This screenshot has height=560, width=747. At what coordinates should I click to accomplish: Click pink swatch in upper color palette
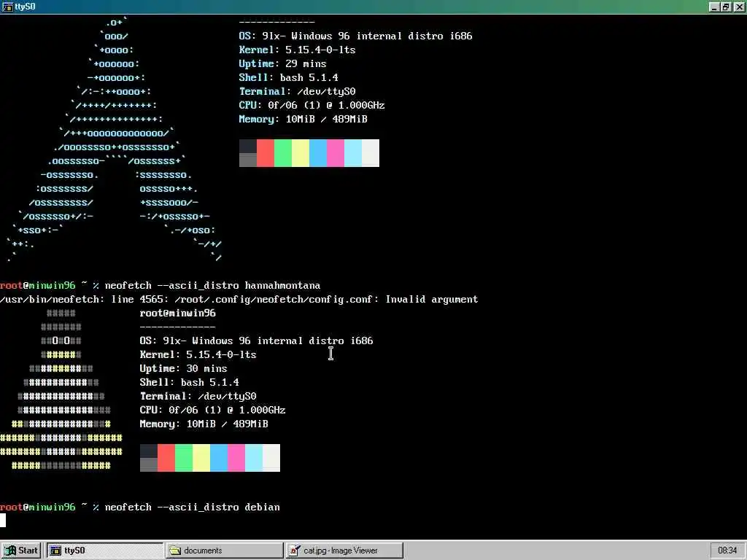coord(336,153)
